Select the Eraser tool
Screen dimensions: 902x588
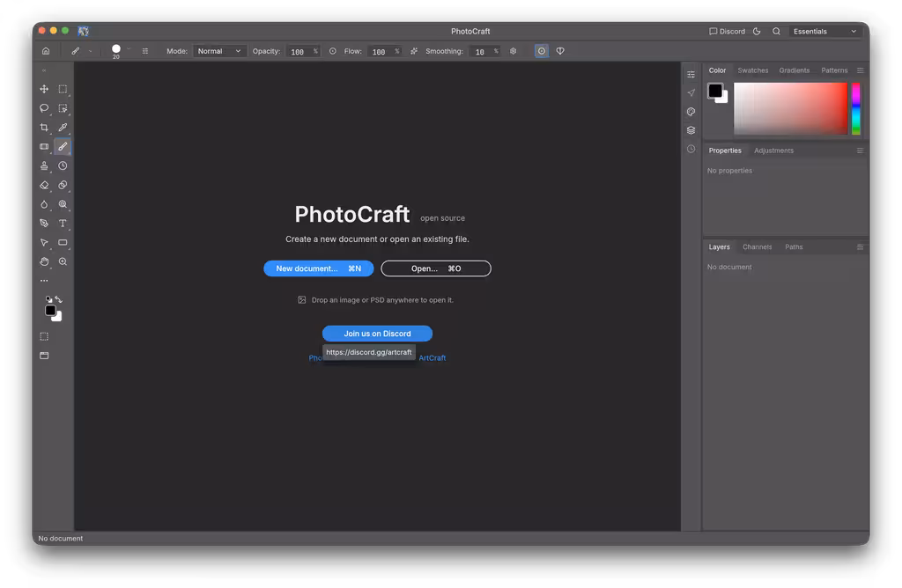(44, 185)
